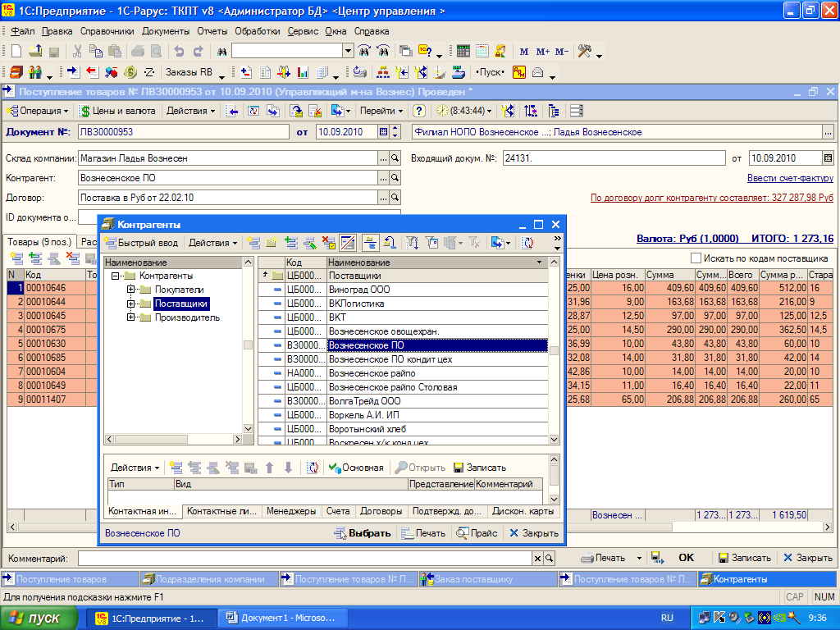This screenshot has height=630, width=840.
Task: Expand the Поставщики tree node plus sign
Action: pyautogui.click(x=130, y=304)
